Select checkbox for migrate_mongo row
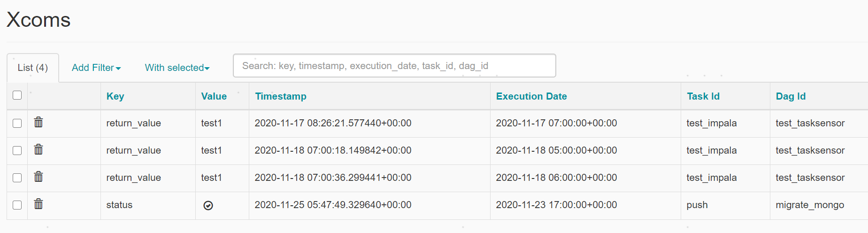The width and height of the screenshot is (868, 233). pyautogui.click(x=17, y=205)
